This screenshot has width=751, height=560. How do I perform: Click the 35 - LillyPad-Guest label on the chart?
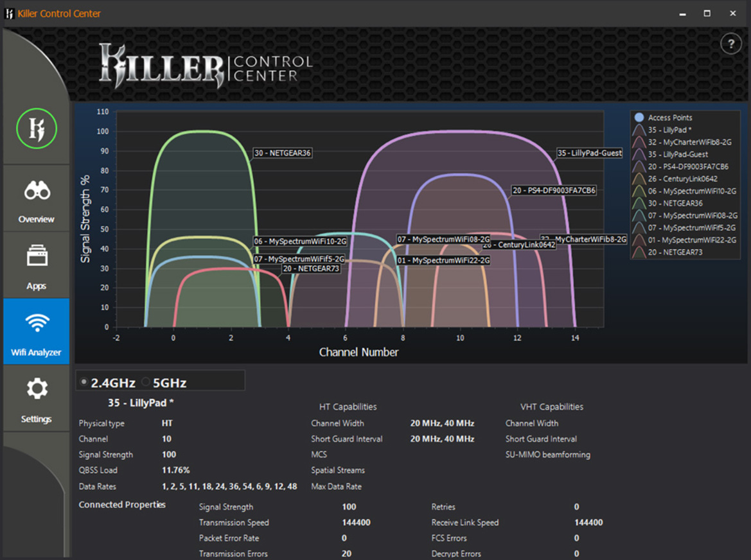point(590,153)
